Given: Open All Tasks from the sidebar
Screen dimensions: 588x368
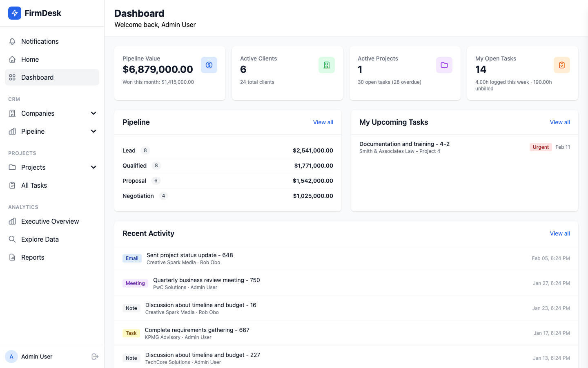Looking at the screenshot, I should pyautogui.click(x=34, y=185).
